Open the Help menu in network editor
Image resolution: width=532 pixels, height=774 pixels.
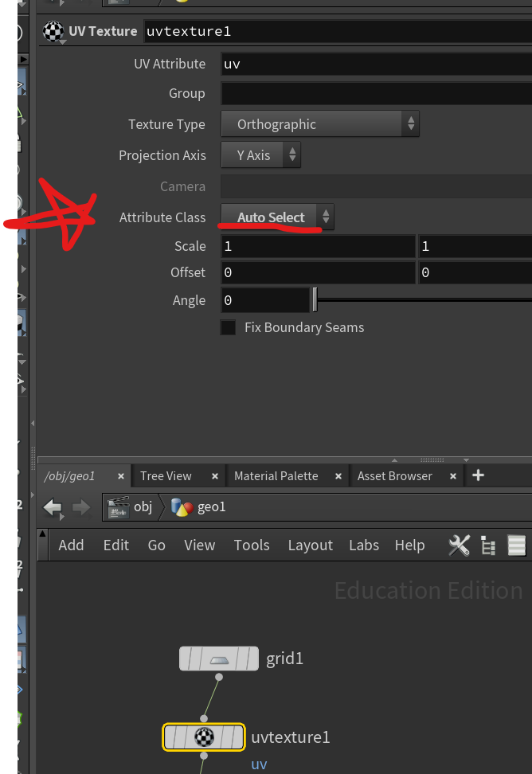409,545
